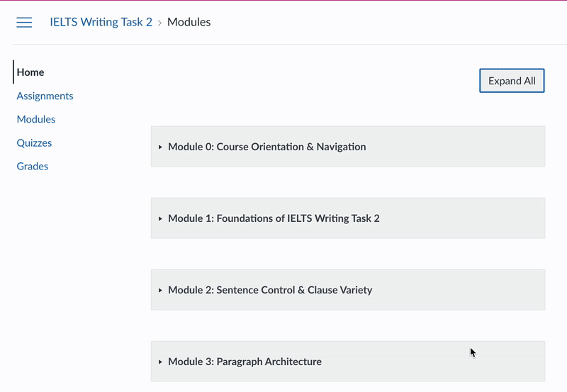Open the Quizzes page link
This screenshot has width=567, height=392.
point(34,142)
